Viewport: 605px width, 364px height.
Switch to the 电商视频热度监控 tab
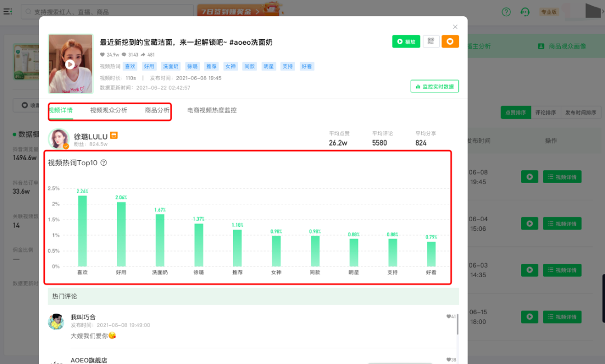pyautogui.click(x=212, y=110)
